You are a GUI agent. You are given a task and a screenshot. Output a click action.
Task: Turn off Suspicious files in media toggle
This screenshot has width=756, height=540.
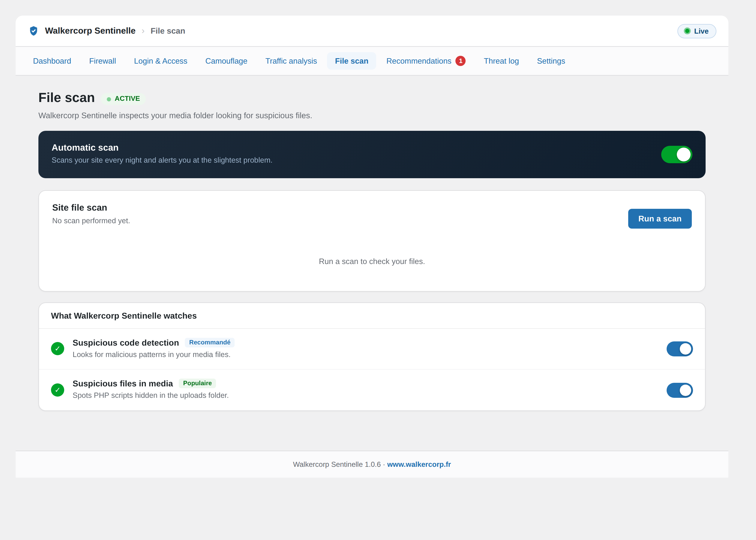[679, 390]
